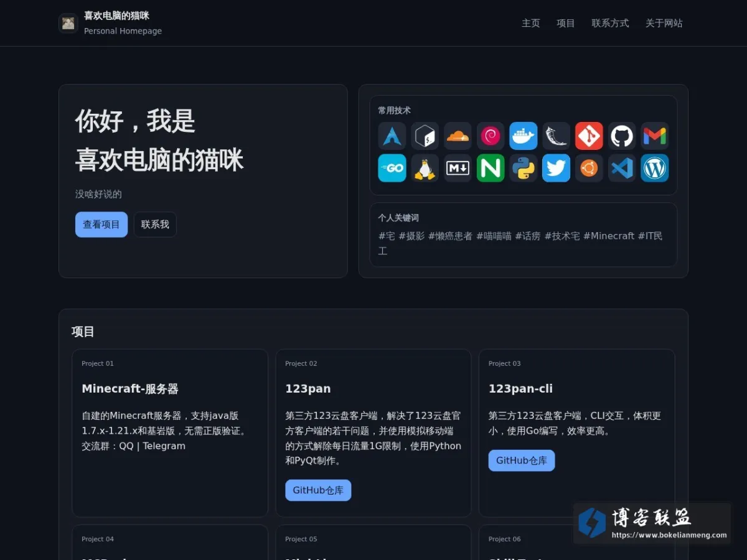Viewport: 747px width, 560px height.
Task: Click the 喜欢电脑的猫咪 site title in header
Action: click(117, 16)
